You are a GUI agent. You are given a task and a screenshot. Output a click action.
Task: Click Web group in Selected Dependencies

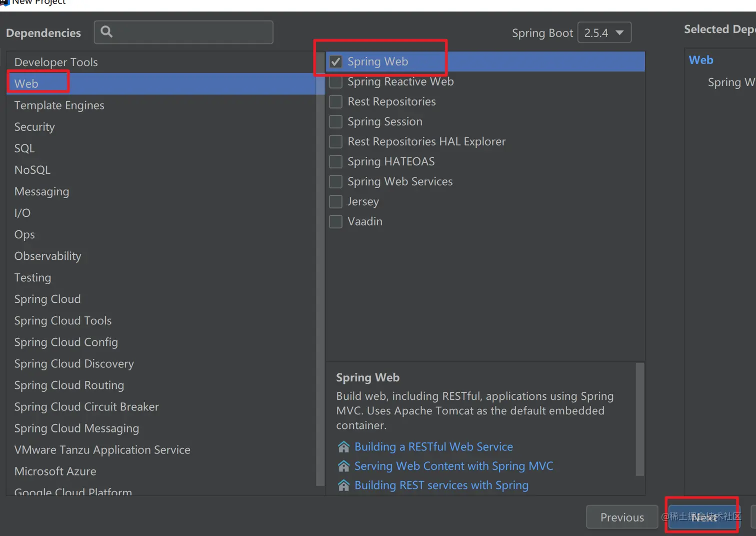click(701, 60)
